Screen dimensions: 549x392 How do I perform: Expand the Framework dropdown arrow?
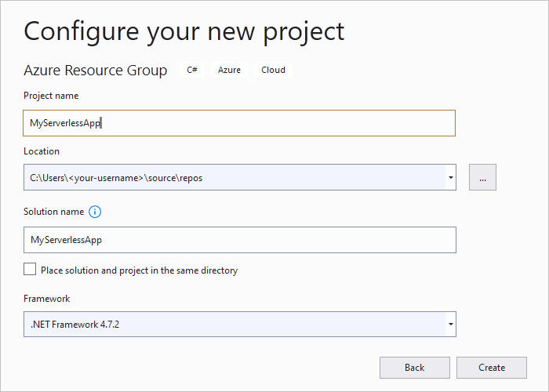pyautogui.click(x=450, y=323)
